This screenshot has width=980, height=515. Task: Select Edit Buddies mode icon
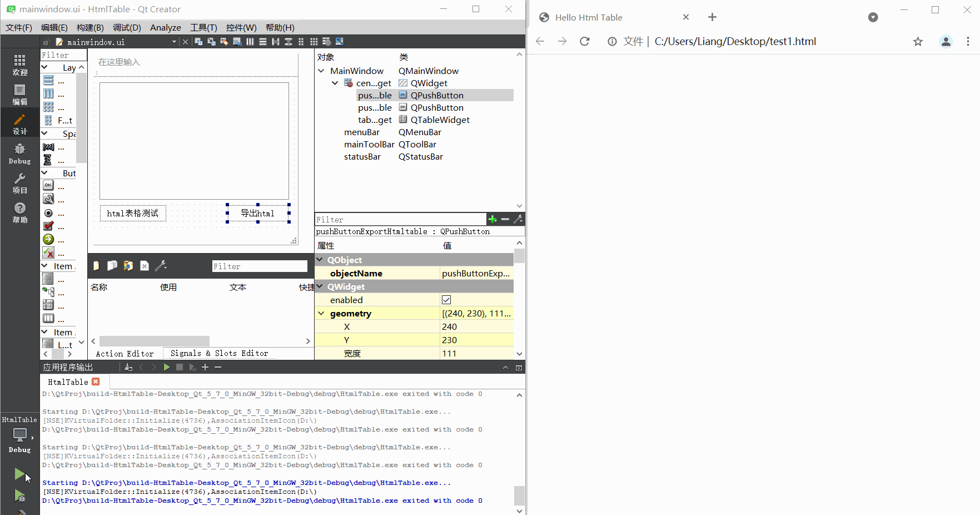click(224, 42)
